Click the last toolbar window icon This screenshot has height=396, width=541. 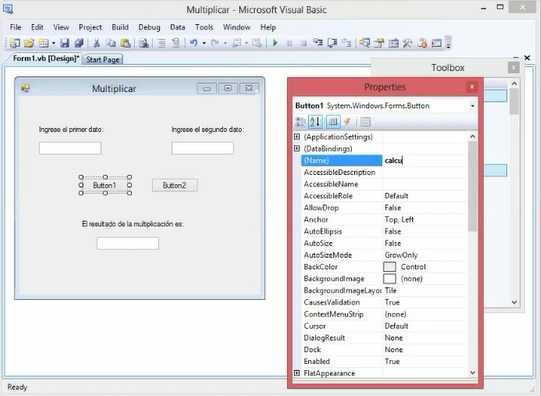pyautogui.click(x=436, y=43)
